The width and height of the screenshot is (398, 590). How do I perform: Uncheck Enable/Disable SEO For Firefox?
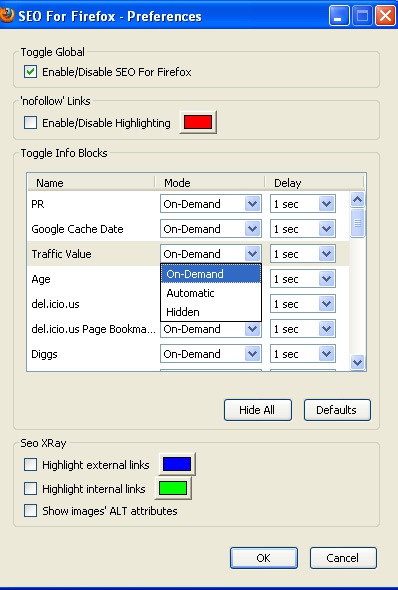point(30,71)
